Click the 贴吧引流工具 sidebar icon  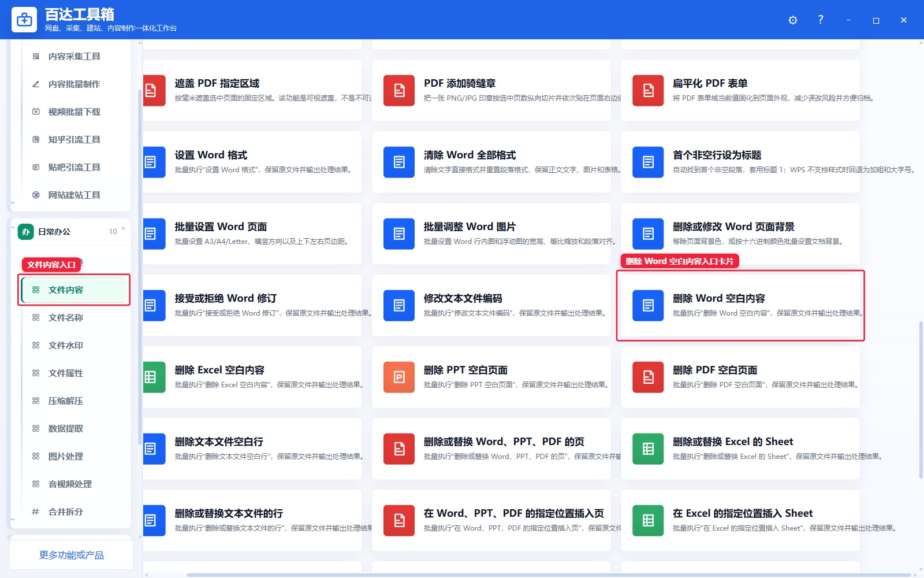[x=36, y=167]
